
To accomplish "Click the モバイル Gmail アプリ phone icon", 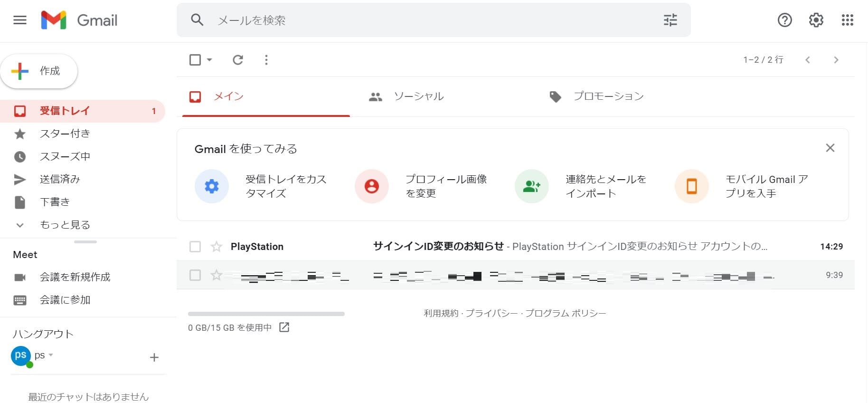I will tap(692, 186).
